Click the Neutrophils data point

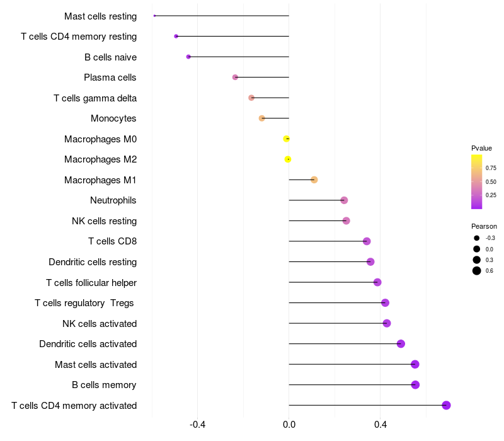tap(344, 200)
